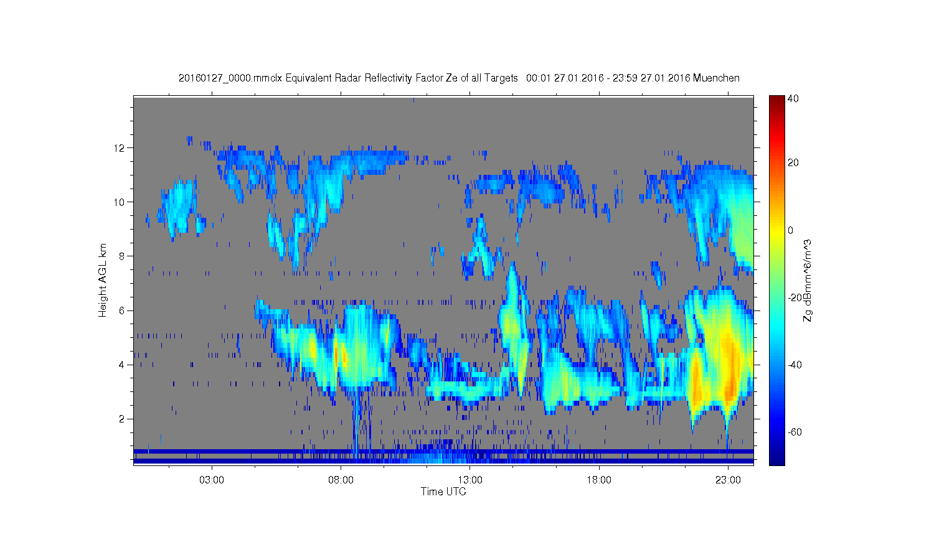Screen dimensions: 934x560
Task: Click the 13:00 time tick label
Action: [x=470, y=480]
